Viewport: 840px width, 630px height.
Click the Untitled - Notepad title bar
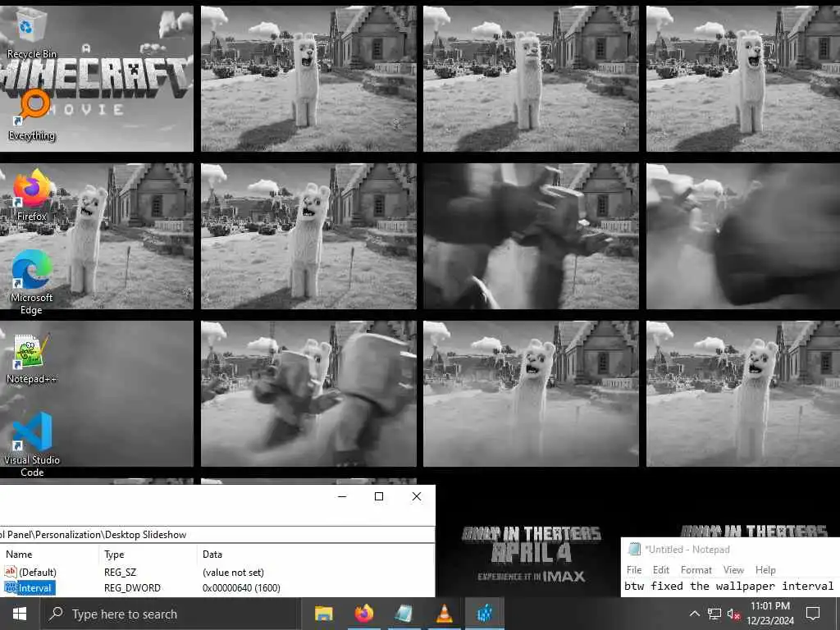coord(731,549)
